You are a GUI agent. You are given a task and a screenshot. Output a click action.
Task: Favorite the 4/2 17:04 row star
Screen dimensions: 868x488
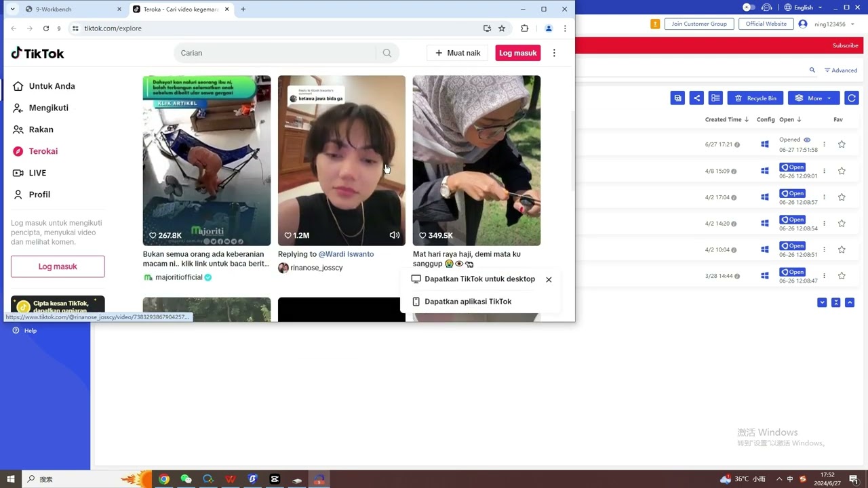pyautogui.click(x=842, y=197)
